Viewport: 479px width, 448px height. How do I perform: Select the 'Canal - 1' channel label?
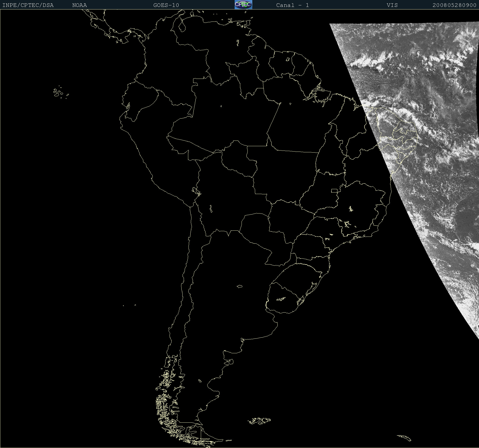(293, 5)
